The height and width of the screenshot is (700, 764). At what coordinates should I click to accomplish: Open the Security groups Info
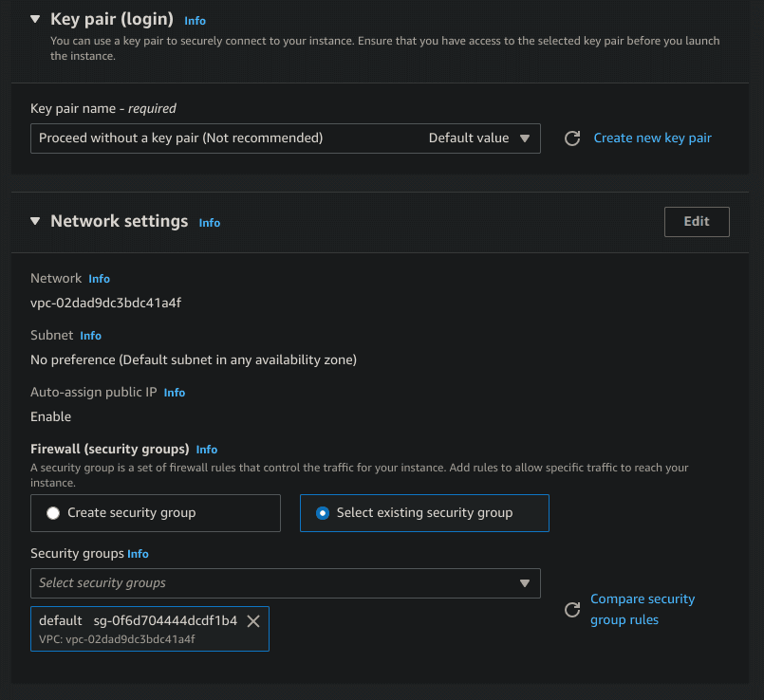[138, 553]
